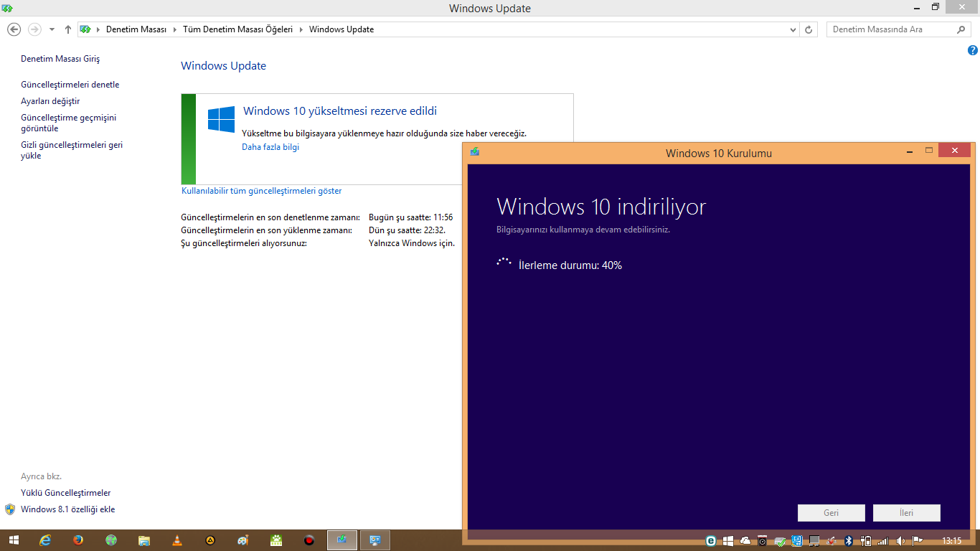Open Denetim Masası Giriş link
This screenshot has width=980, height=551.
point(60,59)
